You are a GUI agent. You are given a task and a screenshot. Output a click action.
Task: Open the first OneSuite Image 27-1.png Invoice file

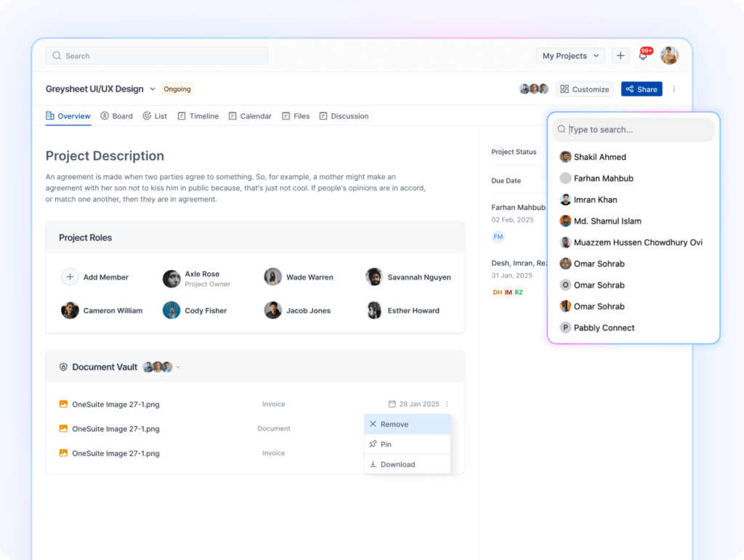coord(116,405)
